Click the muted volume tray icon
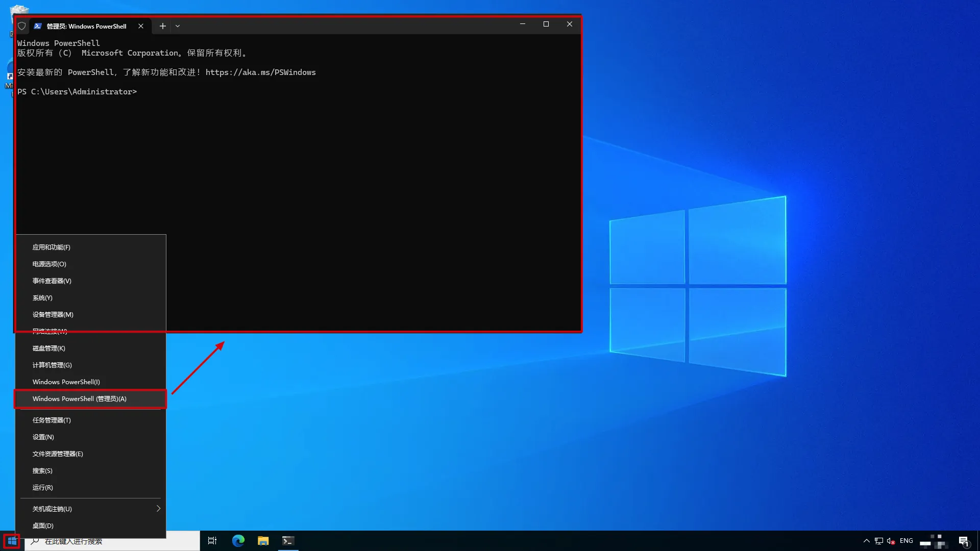980x551 pixels. coord(891,541)
